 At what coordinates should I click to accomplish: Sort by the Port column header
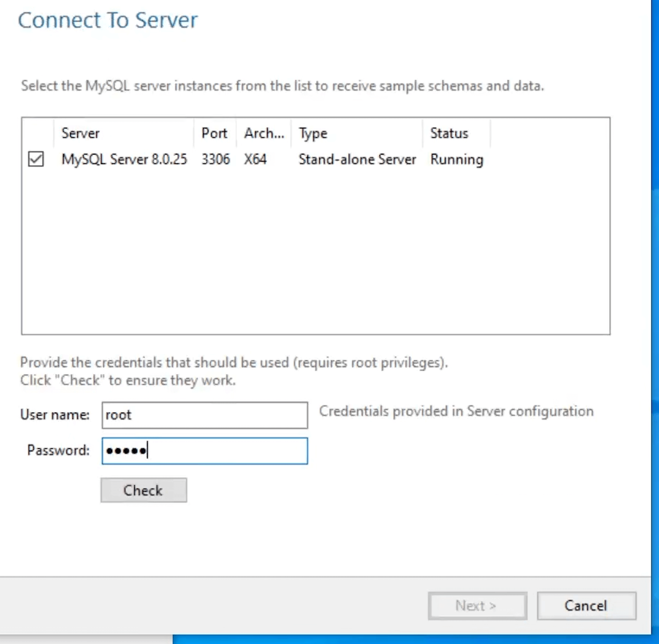[x=215, y=133]
